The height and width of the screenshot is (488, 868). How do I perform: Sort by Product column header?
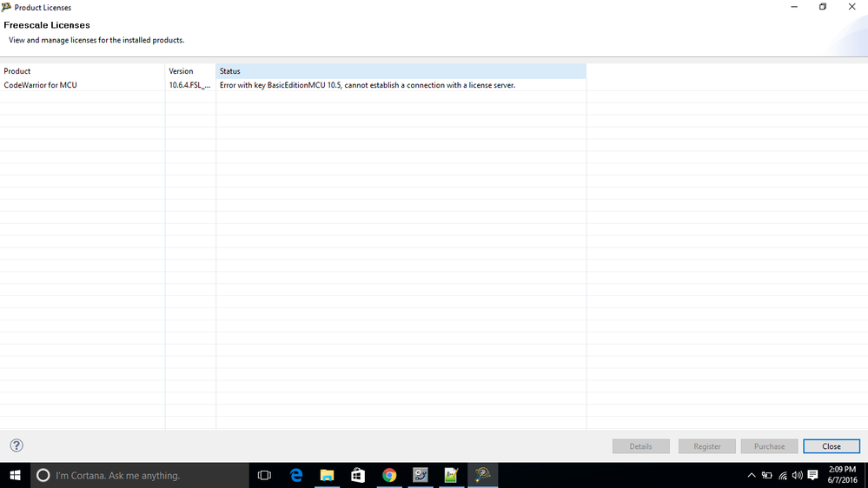point(83,71)
